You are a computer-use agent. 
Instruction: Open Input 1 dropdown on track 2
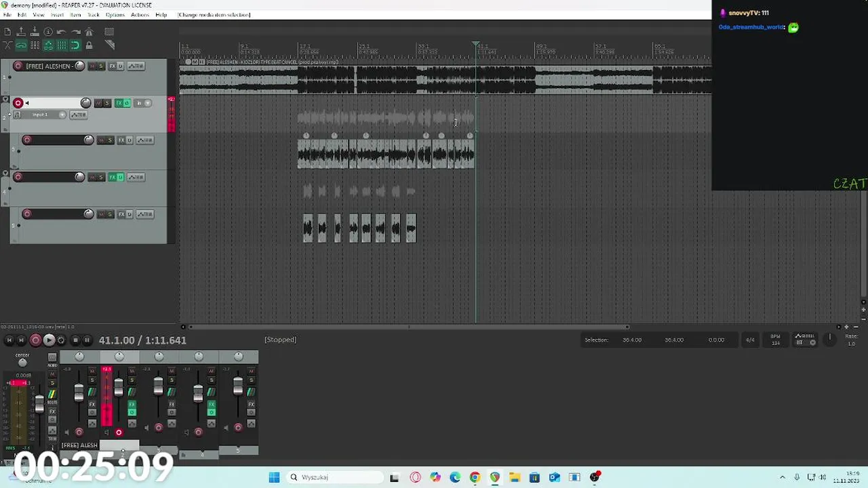click(x=45, y=115)
